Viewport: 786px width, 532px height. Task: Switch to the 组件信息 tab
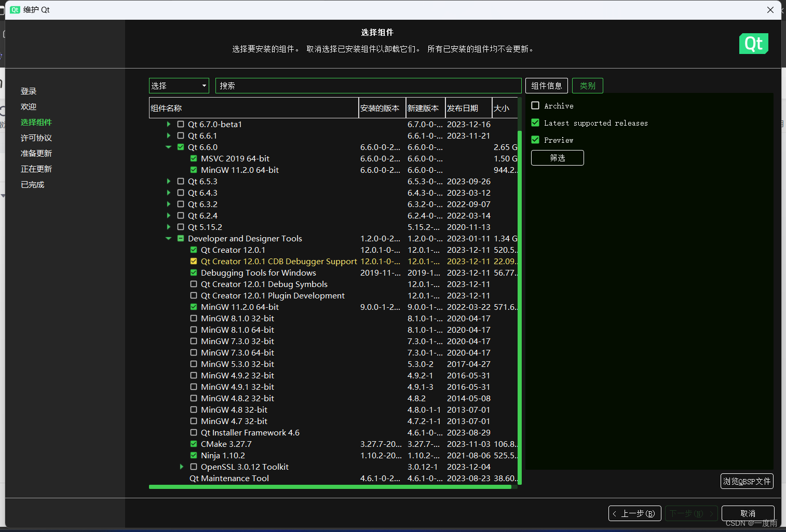(547, 86)
